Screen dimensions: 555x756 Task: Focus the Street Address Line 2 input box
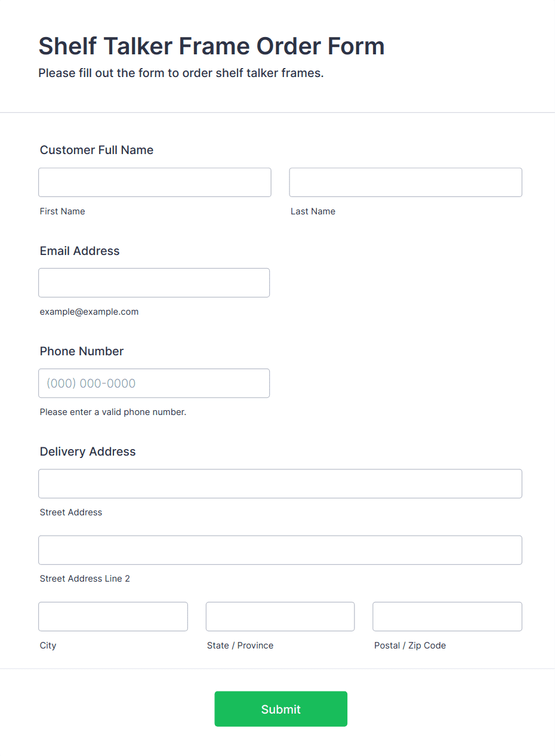tap(280, 550)
